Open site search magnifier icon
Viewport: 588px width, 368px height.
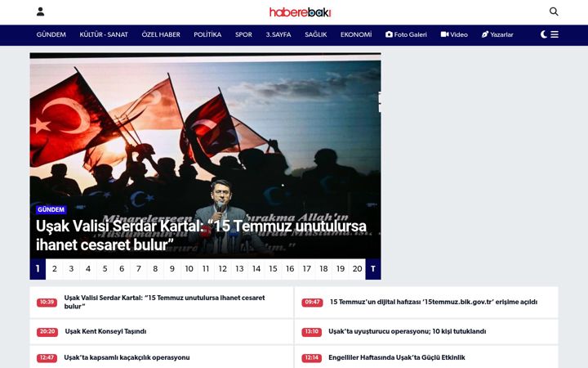click(554, 11)
